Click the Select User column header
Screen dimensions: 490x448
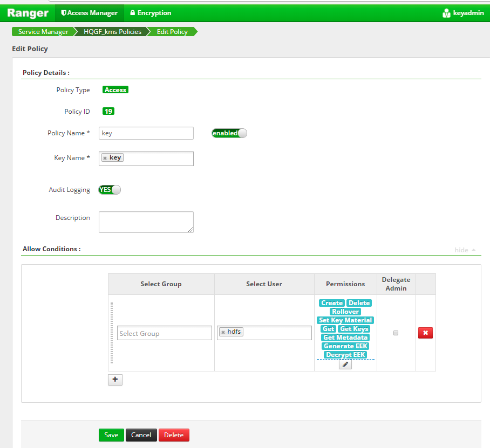tap(264, 284)
